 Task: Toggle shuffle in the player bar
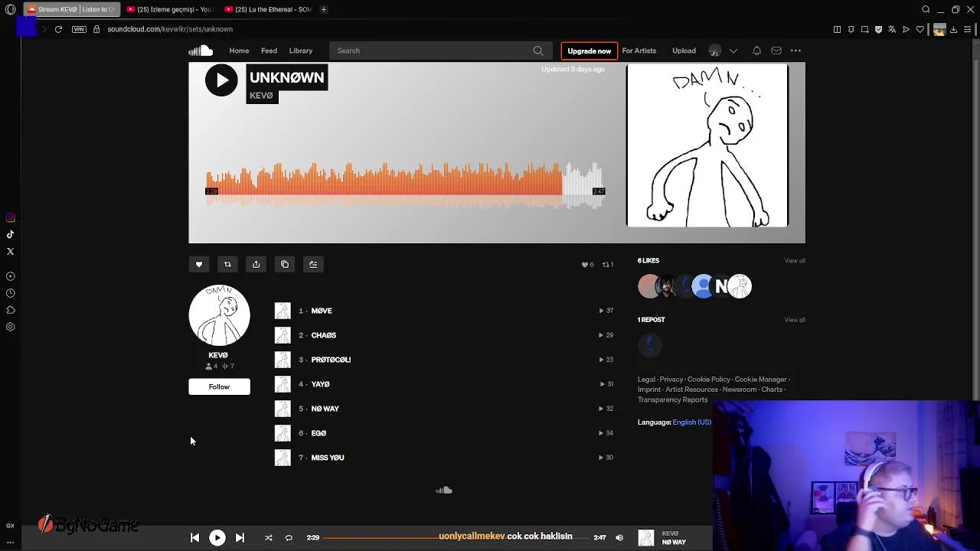point(269,538)
